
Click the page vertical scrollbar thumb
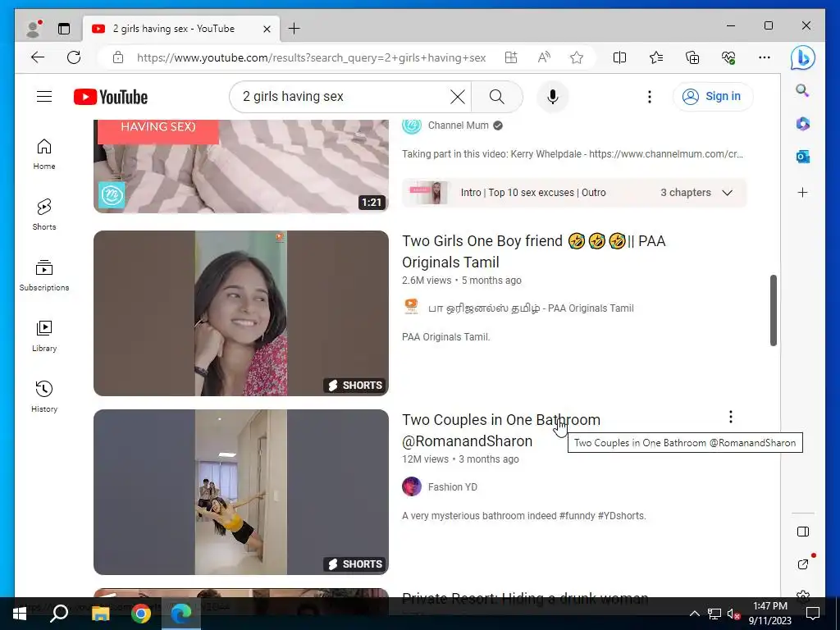[773, 310]
